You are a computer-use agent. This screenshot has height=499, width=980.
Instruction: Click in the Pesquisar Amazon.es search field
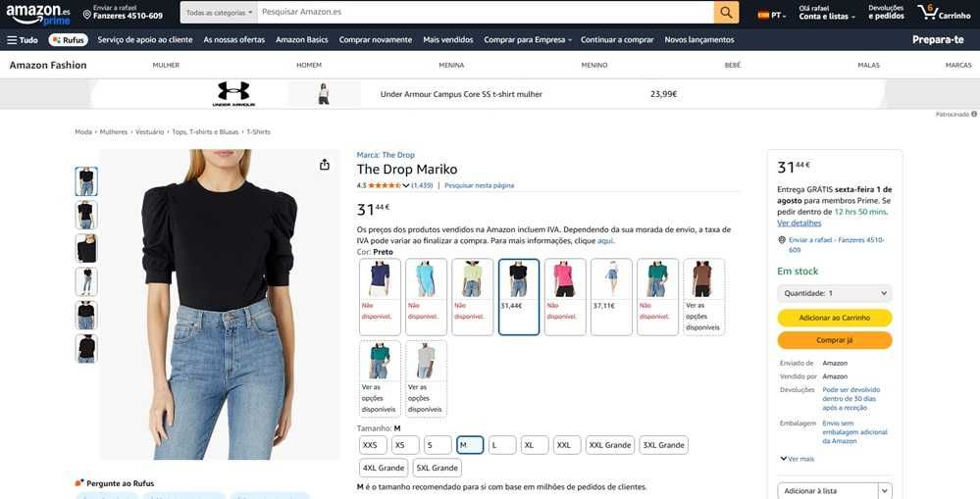[x=486, y=13]
